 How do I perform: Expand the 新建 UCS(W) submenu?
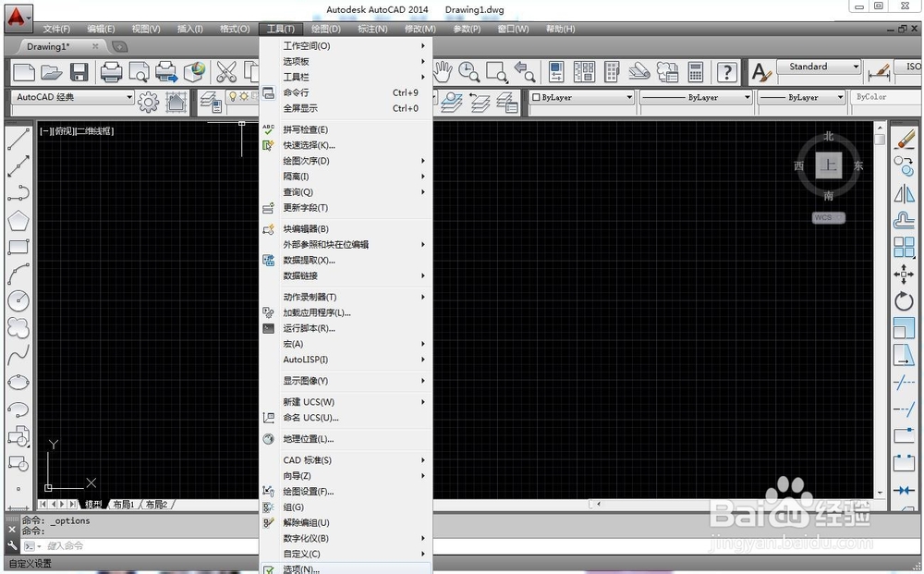click(346, 402)
